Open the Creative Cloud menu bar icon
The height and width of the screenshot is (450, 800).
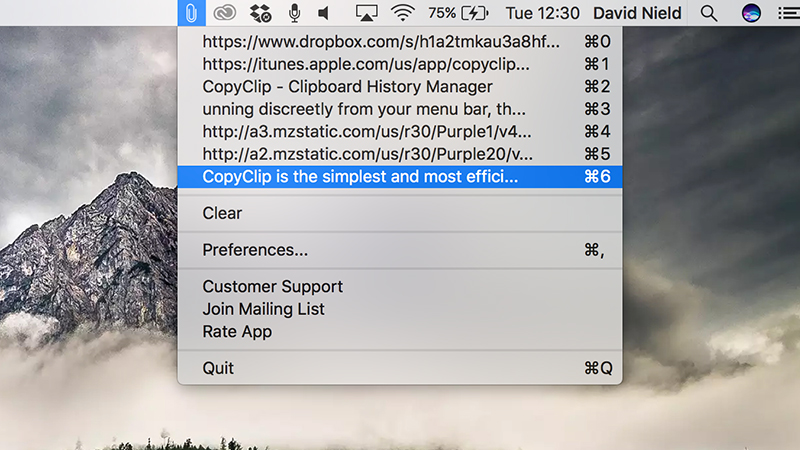(x=224, y=13)
